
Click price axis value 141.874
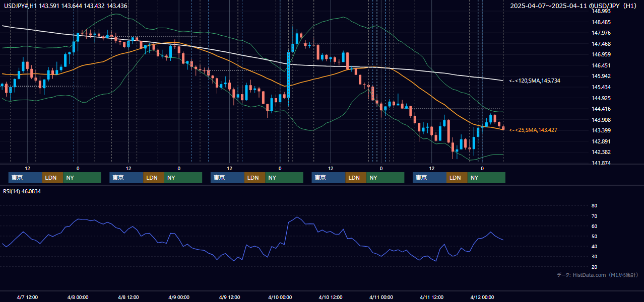[601, 163]
